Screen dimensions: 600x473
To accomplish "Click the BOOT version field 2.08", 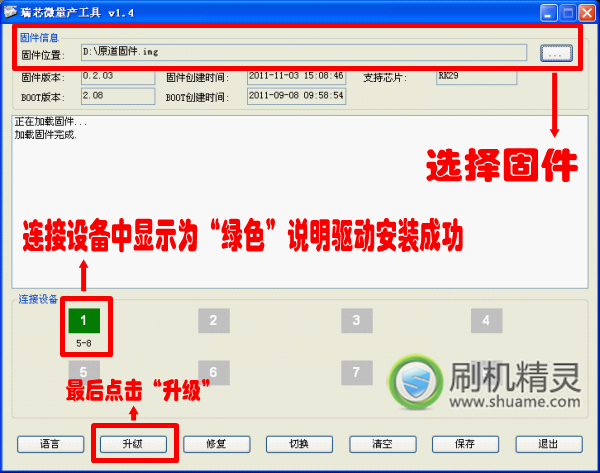I will (118, 96).
